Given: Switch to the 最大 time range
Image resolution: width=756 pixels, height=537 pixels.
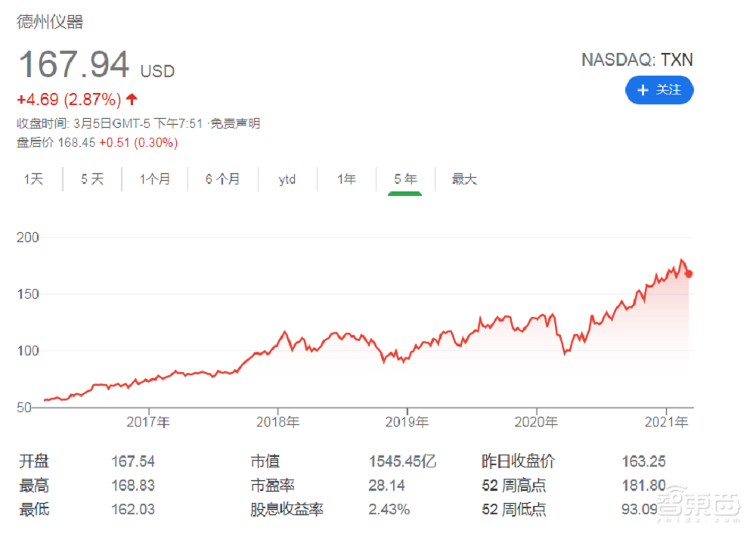Looking at the screenshot, I should coord(464,179).
